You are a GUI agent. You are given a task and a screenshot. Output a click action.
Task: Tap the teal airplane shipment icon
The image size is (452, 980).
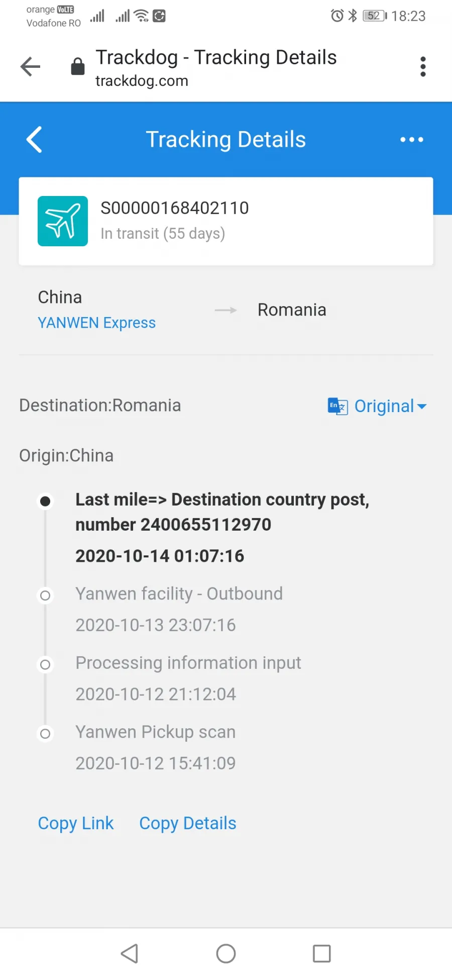[63, 221]
